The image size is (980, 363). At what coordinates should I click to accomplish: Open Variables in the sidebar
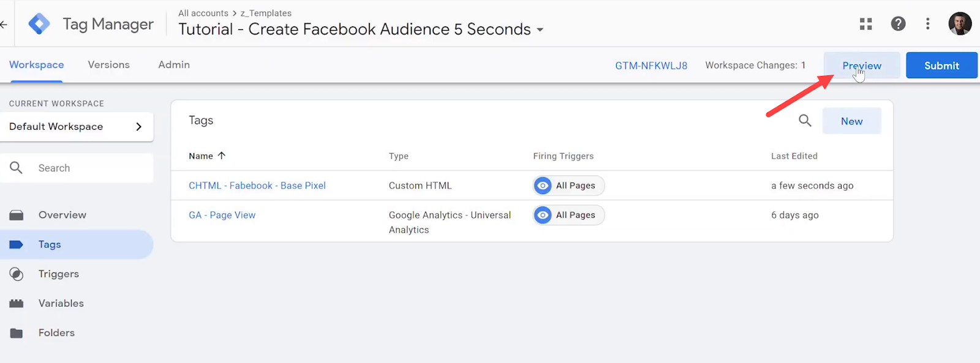[77, 303]
